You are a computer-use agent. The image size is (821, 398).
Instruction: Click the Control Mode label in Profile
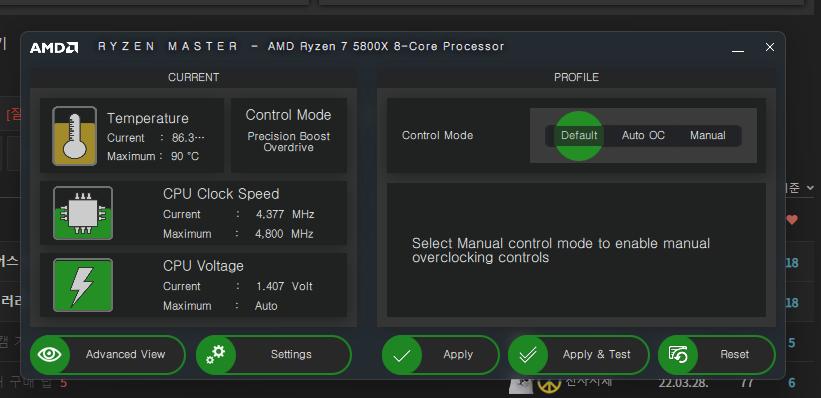tap(437, 136)
